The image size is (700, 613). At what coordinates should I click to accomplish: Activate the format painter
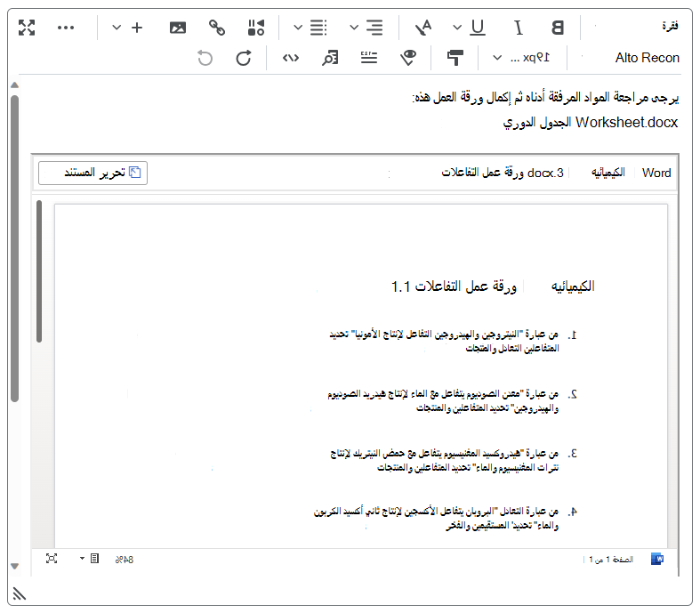[x=455, y=58]
